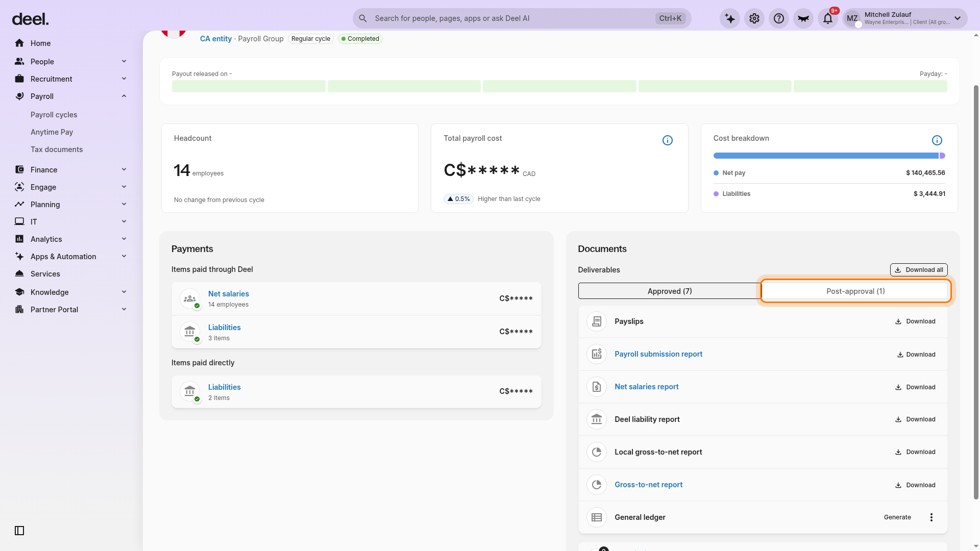Generate the General ledger
The width and height of the screenshot is (980, 551).
point(897,517)
